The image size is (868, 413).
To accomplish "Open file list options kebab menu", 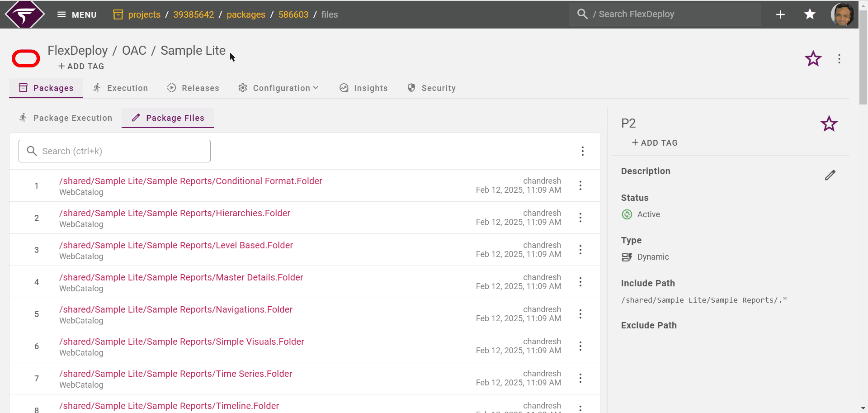I will coord(582,151).
